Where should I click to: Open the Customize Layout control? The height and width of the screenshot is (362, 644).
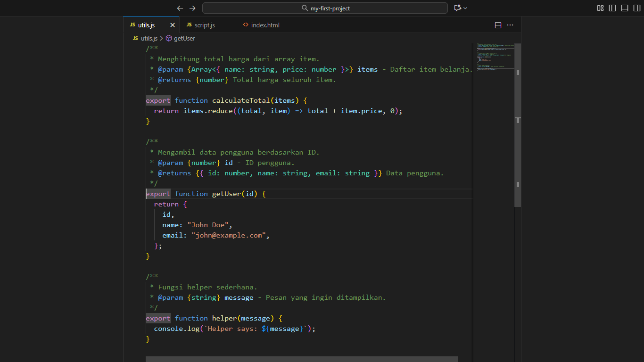(600, 8)
